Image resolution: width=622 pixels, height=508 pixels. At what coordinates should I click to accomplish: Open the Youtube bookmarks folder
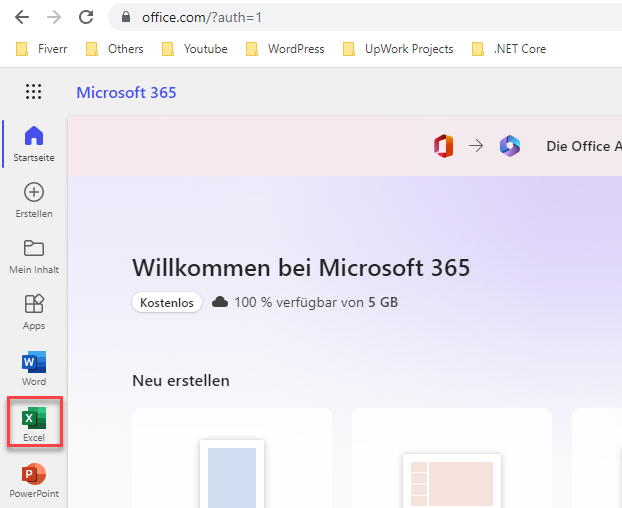click(x=195, y=49)
